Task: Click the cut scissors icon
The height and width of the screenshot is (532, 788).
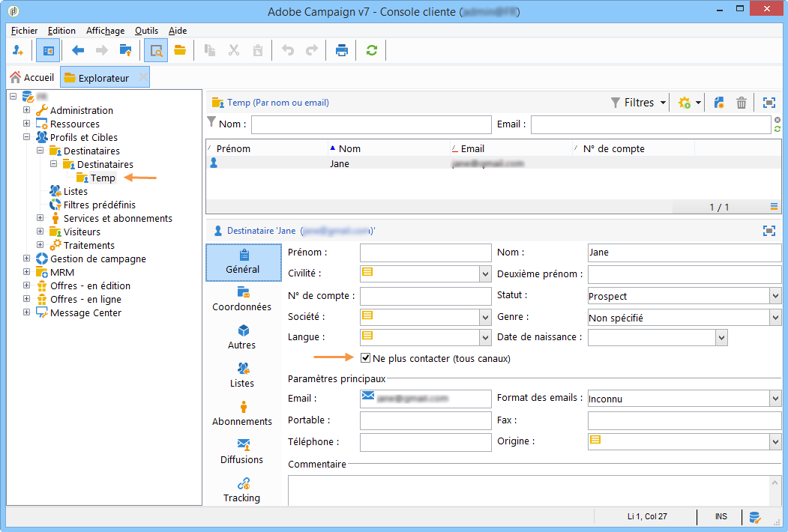Action: 234,50
